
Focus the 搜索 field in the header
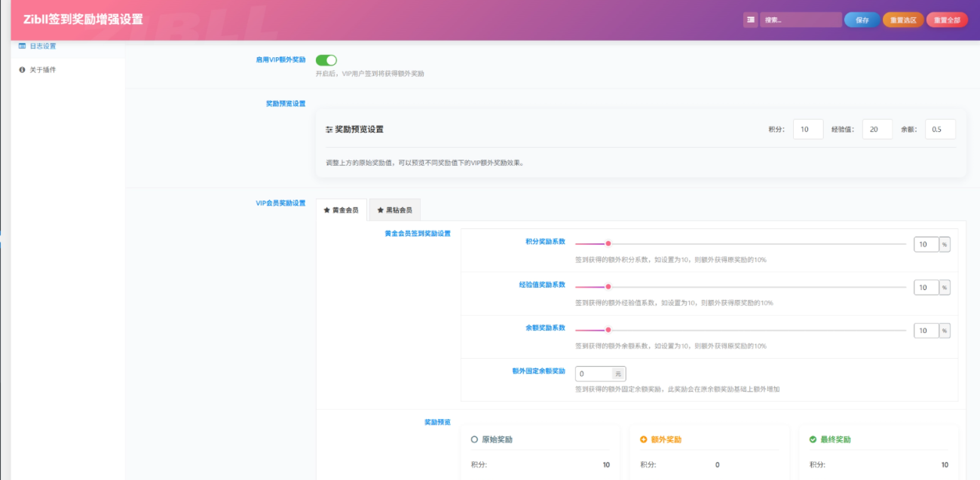coord(800,20)
